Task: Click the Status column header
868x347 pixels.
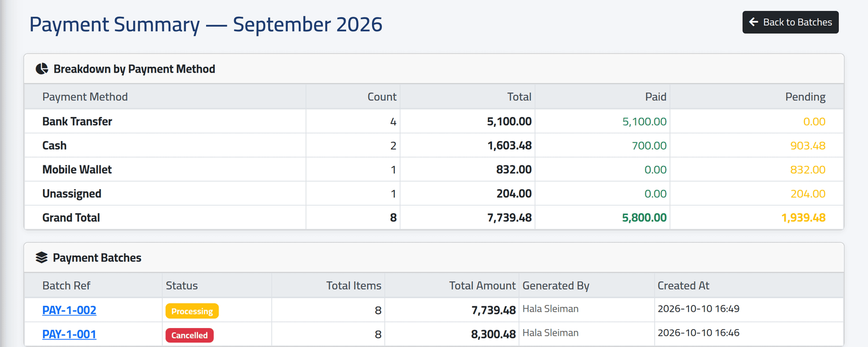Action: 182,286
